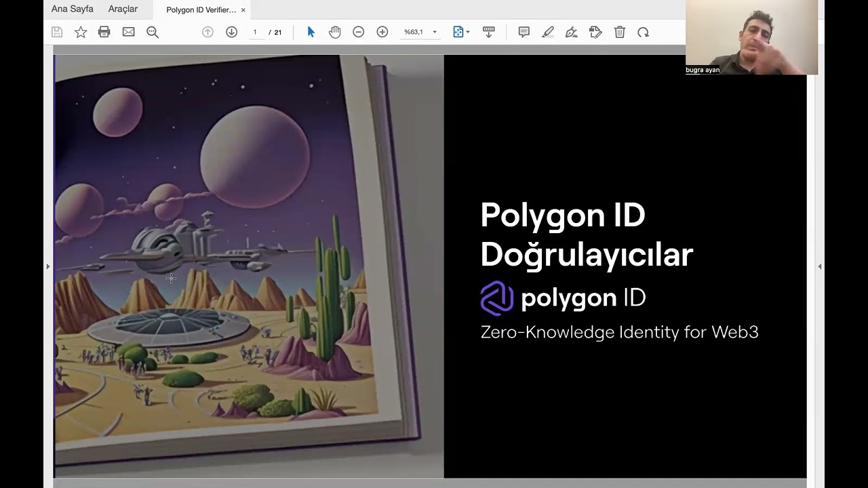Click the sci-fi book illustration
The image size is (868, 488).
pos(249,266)
